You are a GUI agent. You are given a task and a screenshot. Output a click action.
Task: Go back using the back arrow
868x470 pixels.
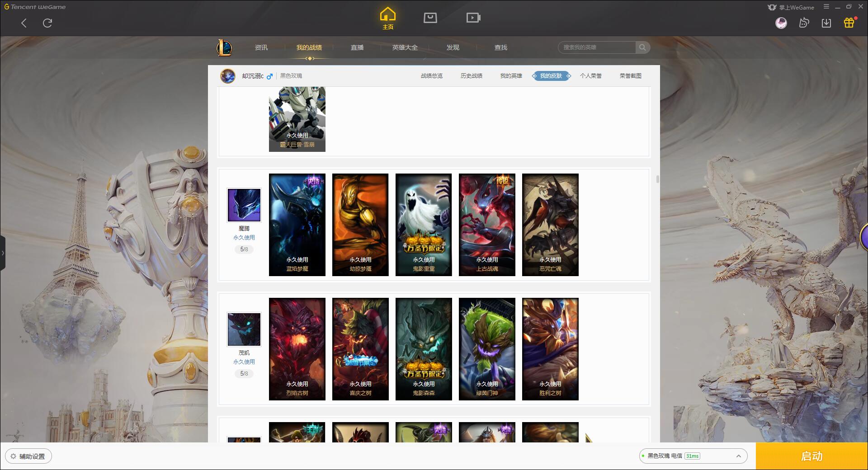[x=24, y=23]
